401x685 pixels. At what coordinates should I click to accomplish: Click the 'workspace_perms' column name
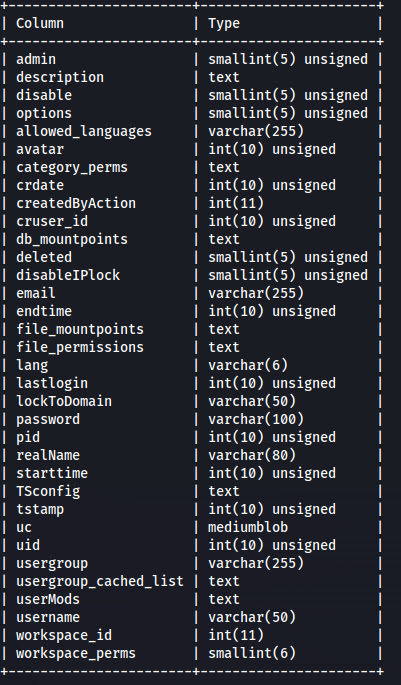click(x=76, y=653)
